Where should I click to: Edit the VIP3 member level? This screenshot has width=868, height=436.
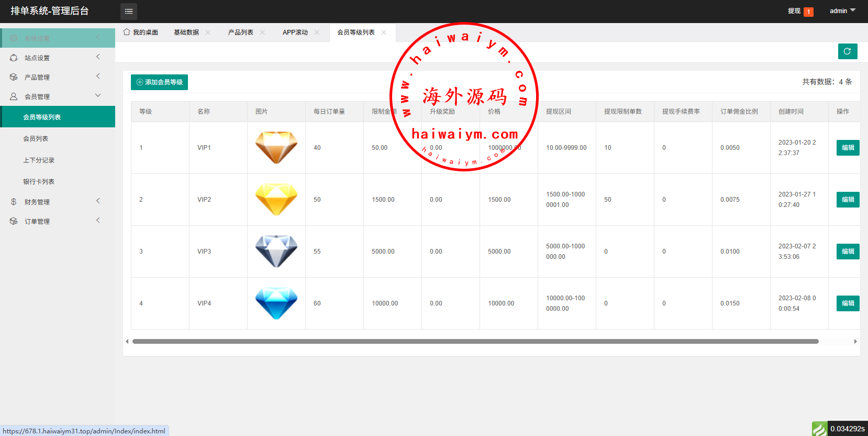[x=848, y=252]
